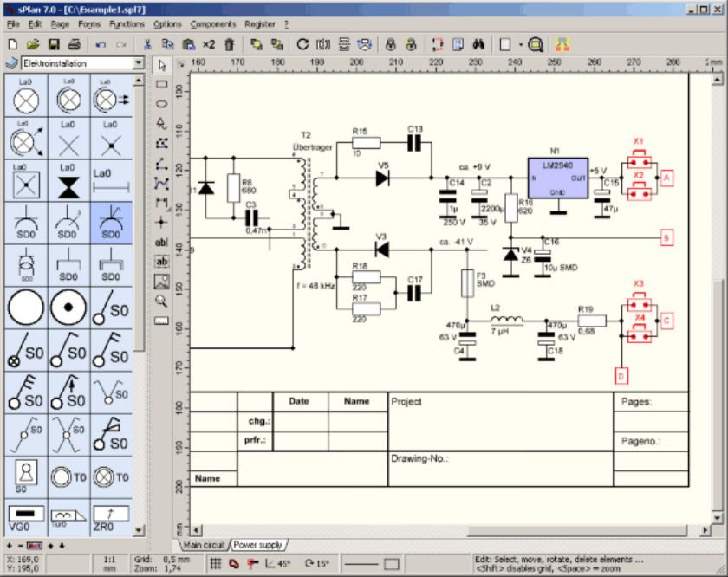Select the boxed text label tool
Viewport: 728px width, 577px height.
(x=162, y=260)
